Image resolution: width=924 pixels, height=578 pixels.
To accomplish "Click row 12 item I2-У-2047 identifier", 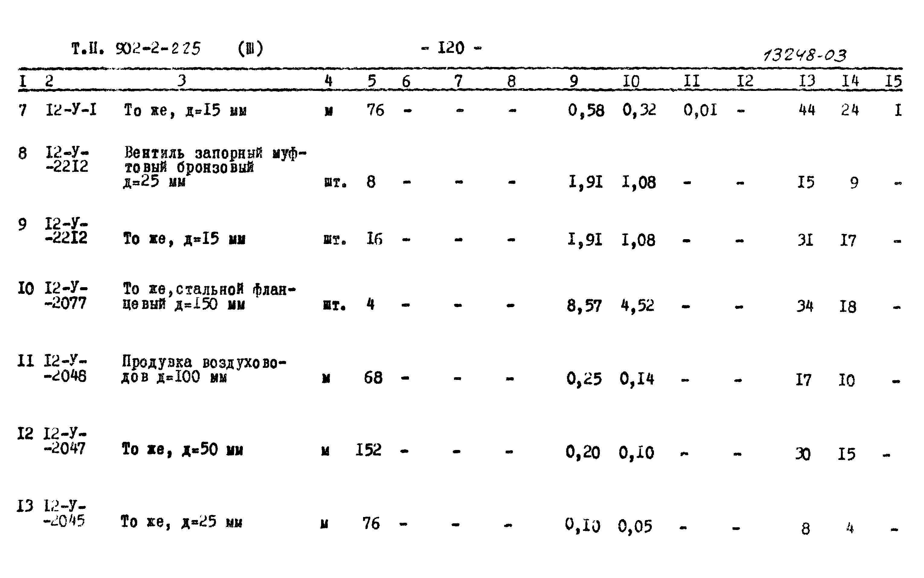I will [x=66, y=436].
